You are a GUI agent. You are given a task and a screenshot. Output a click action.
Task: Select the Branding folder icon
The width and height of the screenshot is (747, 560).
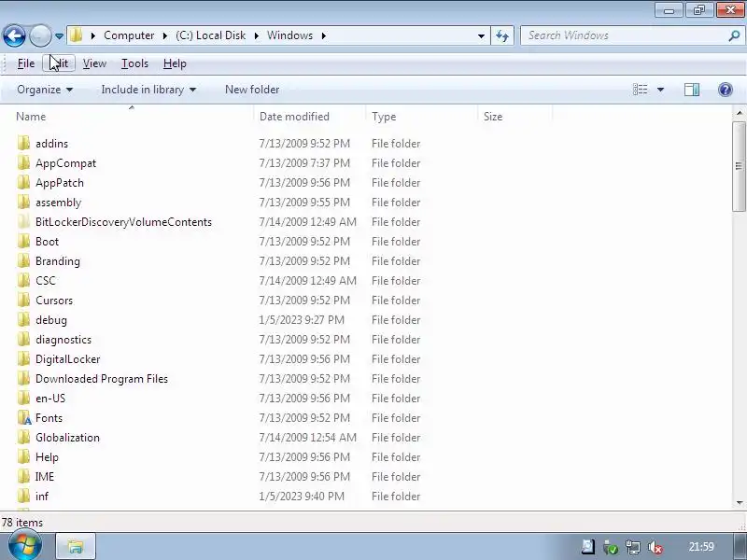click(23, 261)
